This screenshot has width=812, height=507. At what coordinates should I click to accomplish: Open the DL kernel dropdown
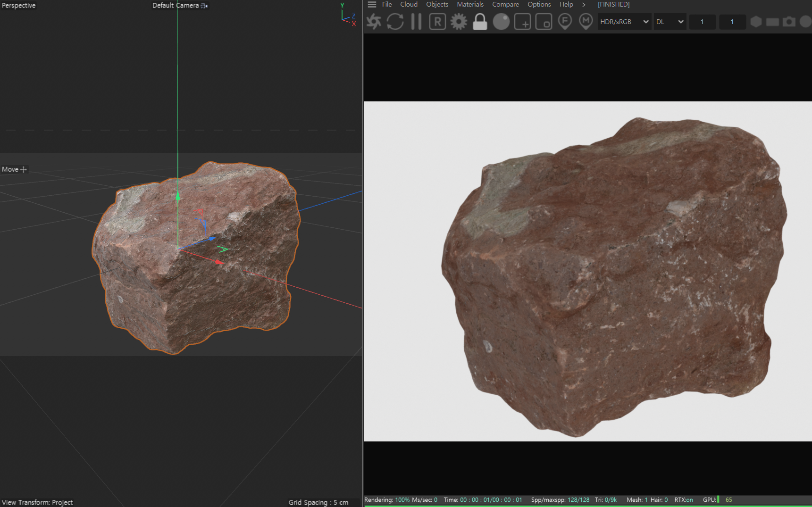pyautogui.click(x=670, y=22)
